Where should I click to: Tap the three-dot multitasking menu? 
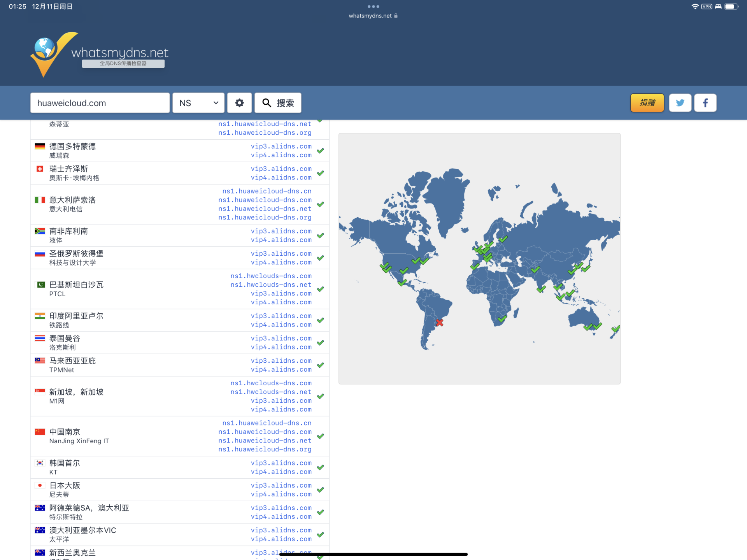(x=373, y=7)
